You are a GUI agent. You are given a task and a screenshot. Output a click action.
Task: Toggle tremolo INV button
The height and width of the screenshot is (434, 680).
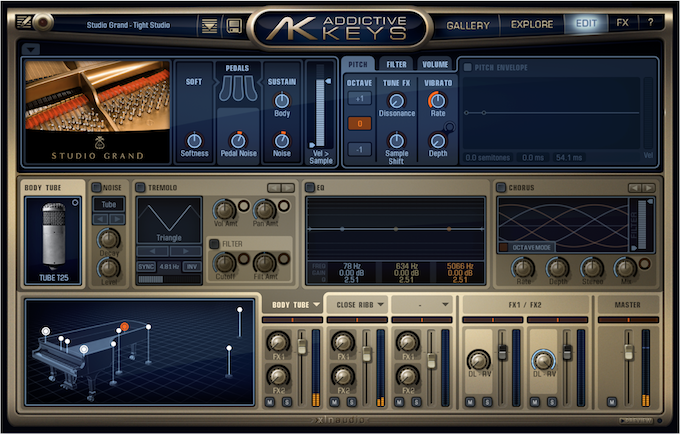192,266
